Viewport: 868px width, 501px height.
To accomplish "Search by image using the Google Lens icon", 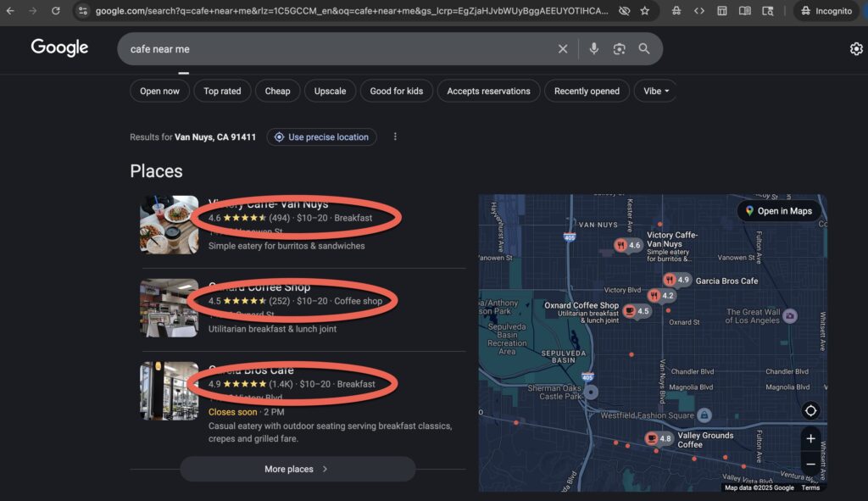I will [619, 49].
